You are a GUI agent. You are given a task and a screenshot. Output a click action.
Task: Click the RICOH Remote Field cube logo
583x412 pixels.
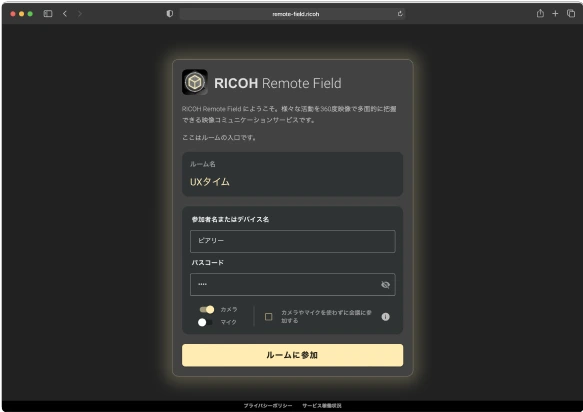tap(195, 82)
